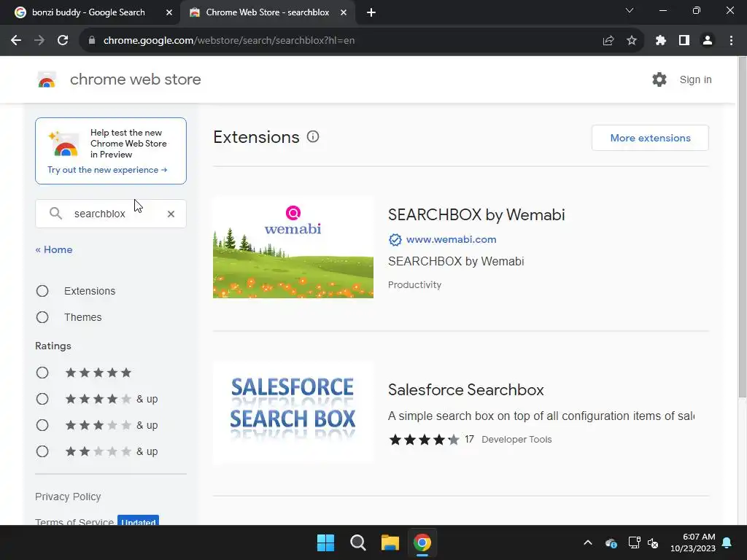Image resolution: width=747 pixels, height=560 pixels.
Task: Open Salesforce Searchbox title
Action: 466,390
